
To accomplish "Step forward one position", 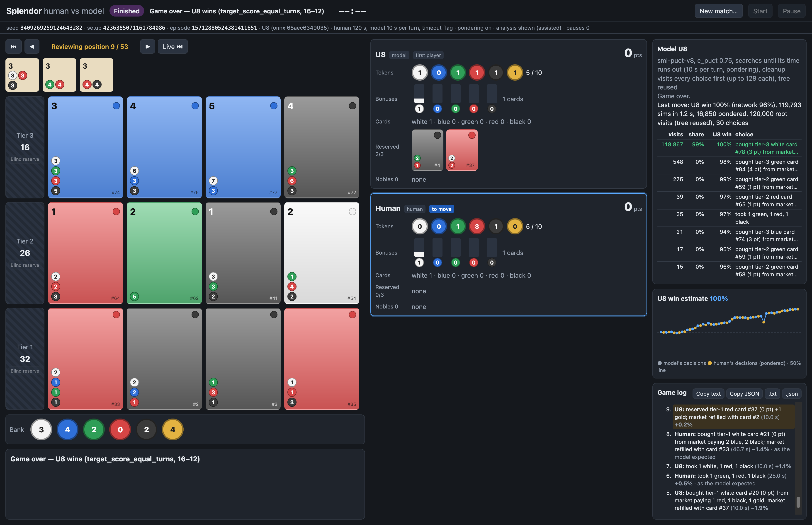I will coord(147,47).
